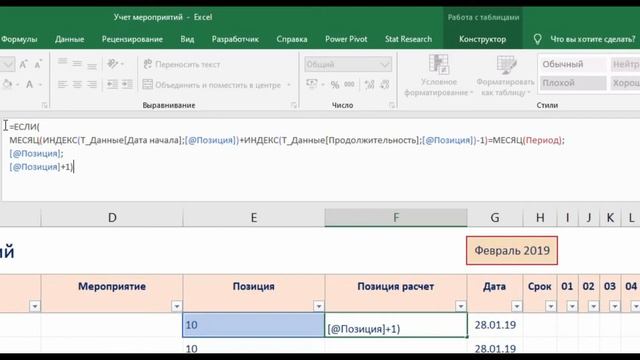Decrease decimal places icon

click(384, 84)
